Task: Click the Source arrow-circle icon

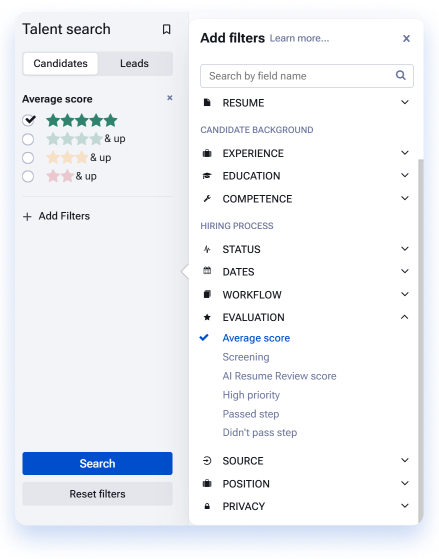Action: [x=207, y=461]
